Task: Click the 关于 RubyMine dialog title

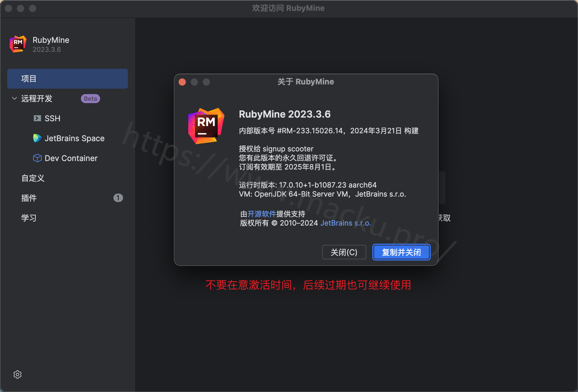Action: [x=306, y=82]
